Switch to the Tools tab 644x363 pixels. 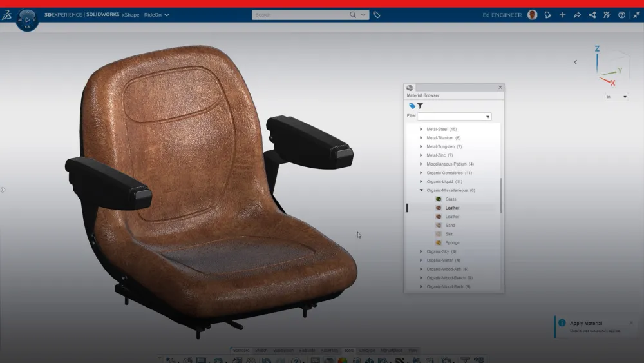pyautogui.click(x=348, y=351)
